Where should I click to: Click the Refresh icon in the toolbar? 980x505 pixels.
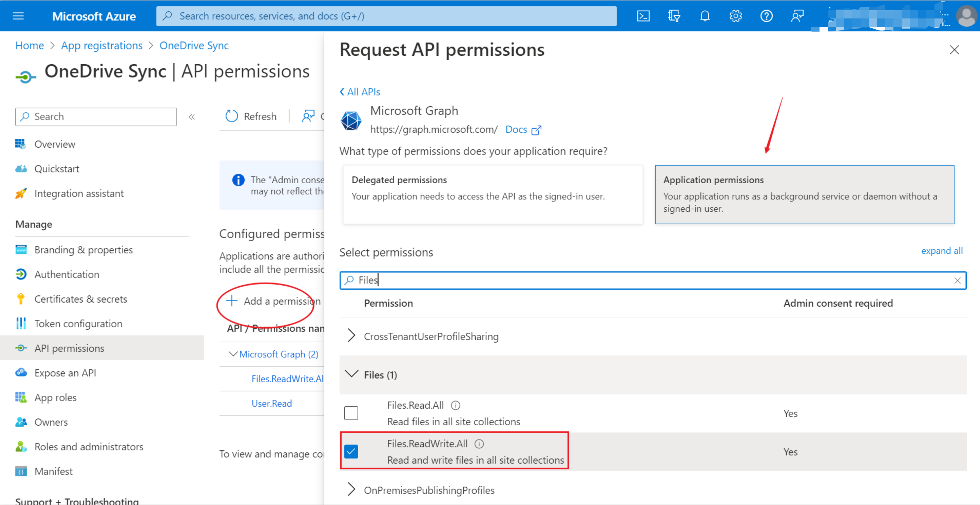(232, 116)
